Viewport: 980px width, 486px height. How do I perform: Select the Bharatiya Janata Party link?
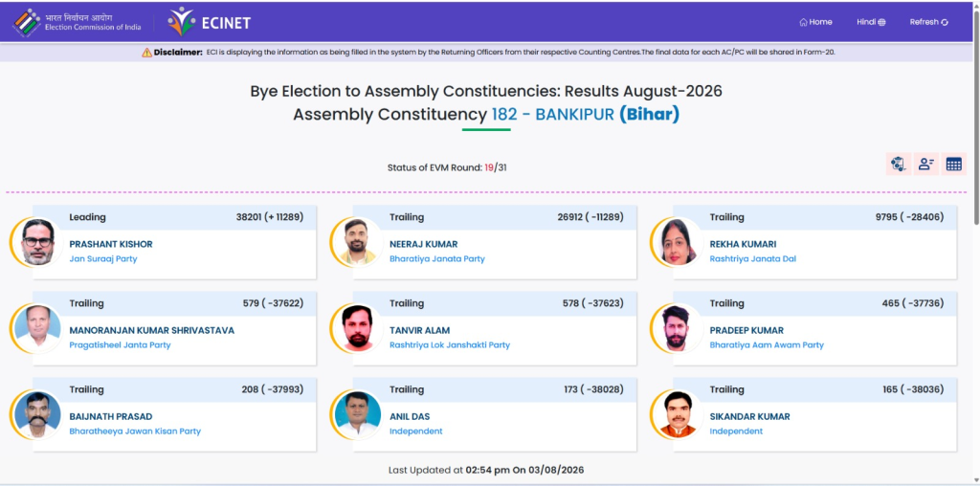pos(436,258)
